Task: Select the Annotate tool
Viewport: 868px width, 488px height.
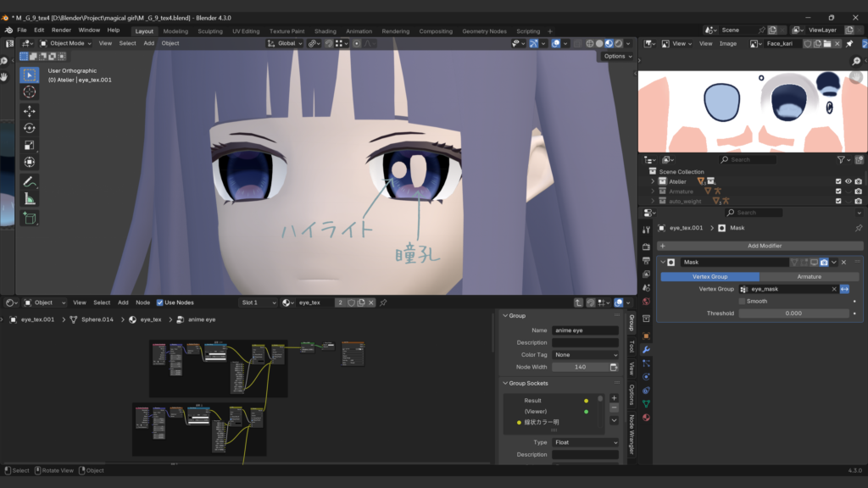Action: point(30,181)
